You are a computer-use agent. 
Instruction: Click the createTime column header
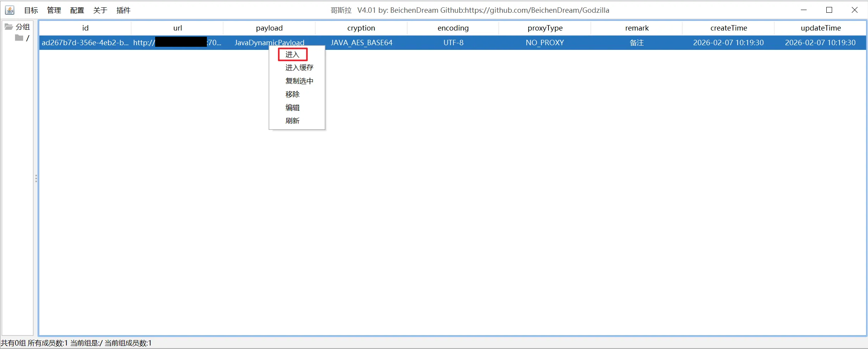[729, 28]
